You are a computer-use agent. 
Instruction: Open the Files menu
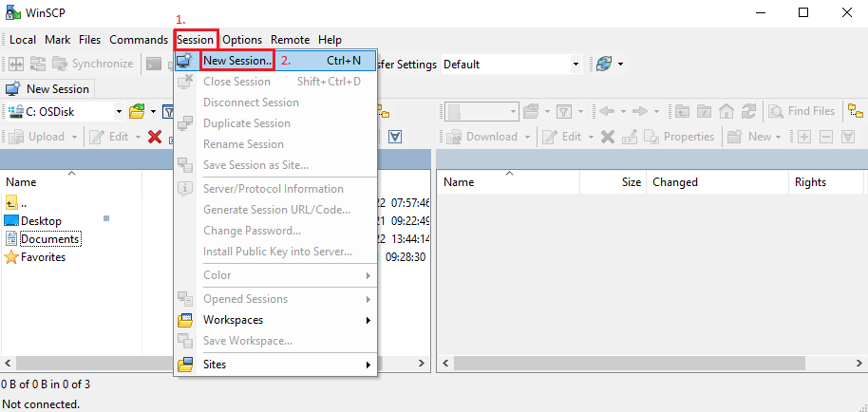tap(89, 40)
